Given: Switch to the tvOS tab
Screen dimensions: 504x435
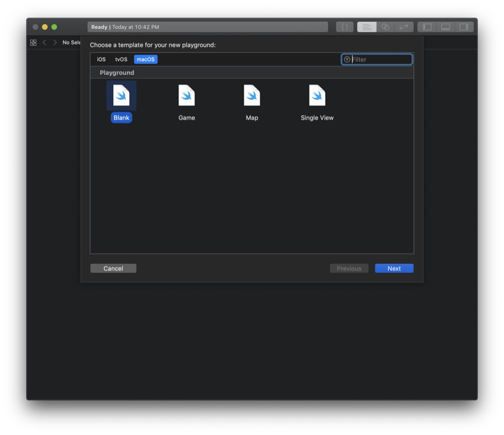Looking at the screenshot, I should pyautogui.click(x=121, y=59).
